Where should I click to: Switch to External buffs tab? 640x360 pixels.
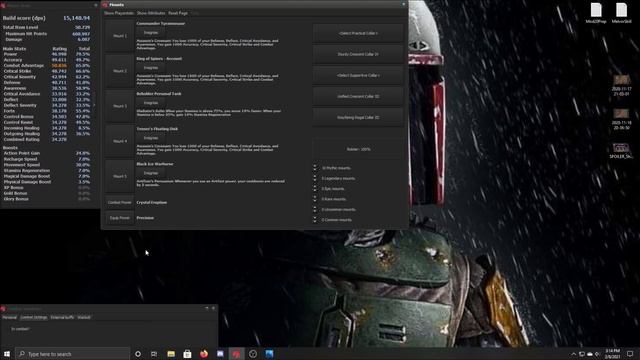[x=62, y=317]
